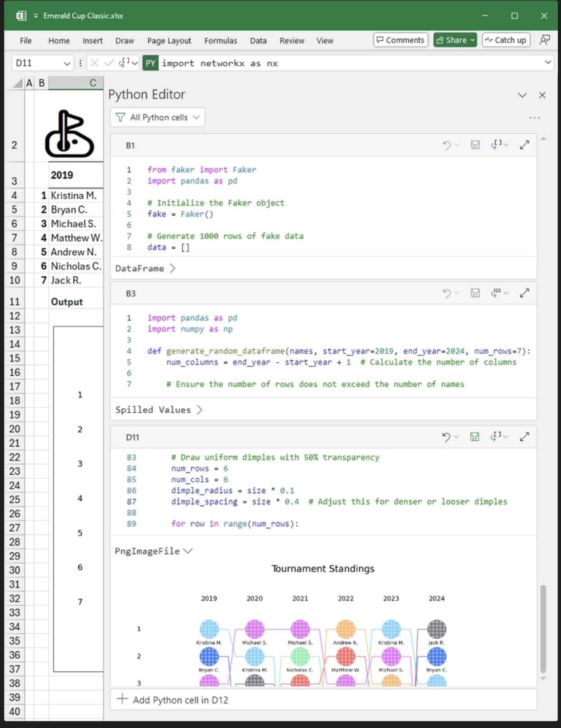This screenshot has width=561, height=728.
Task: Switch to the Formulas tab
Action: point(221,41)
